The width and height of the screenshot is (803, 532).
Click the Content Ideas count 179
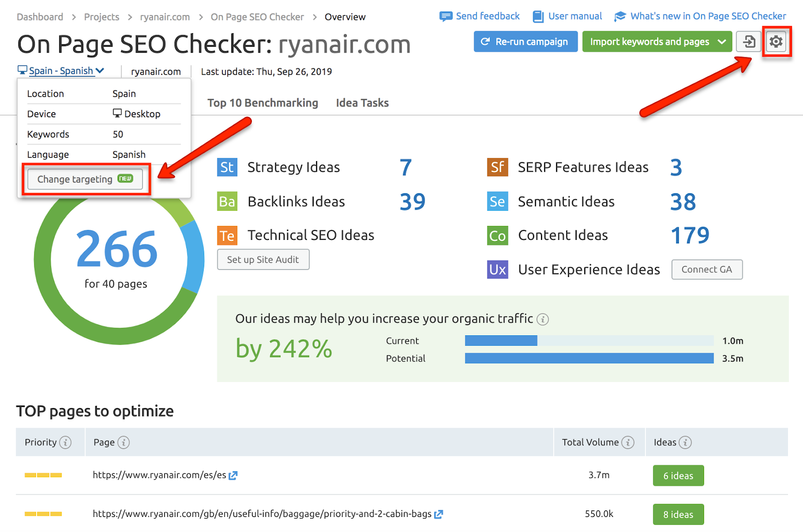690,235
